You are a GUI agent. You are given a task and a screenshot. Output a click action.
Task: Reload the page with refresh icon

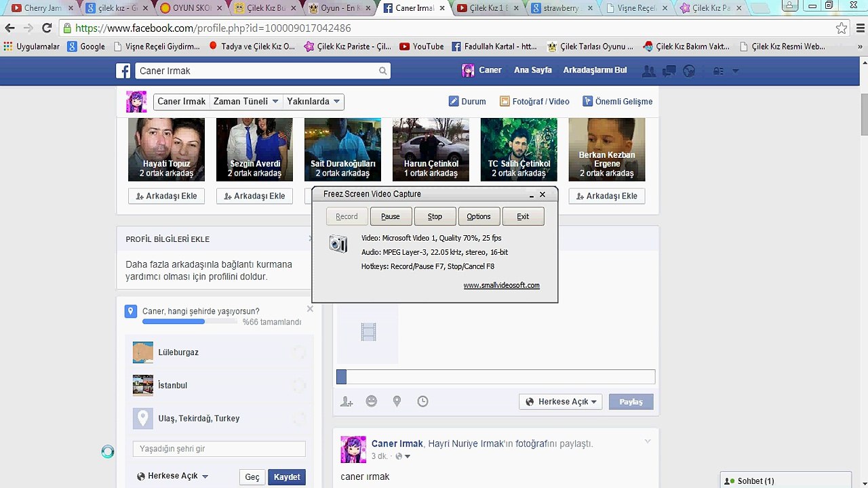(47, 28)
